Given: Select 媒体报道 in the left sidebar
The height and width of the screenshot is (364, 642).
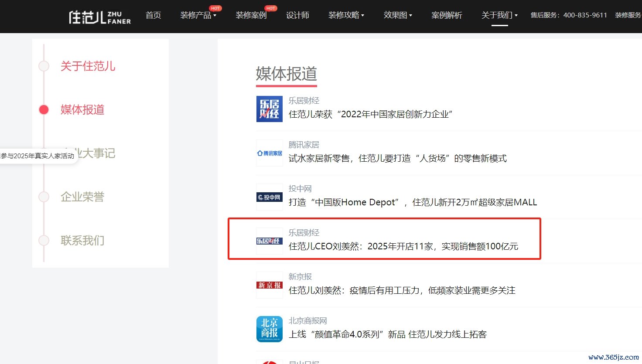Looking at the screenshot, I should [x=82, y=110].
